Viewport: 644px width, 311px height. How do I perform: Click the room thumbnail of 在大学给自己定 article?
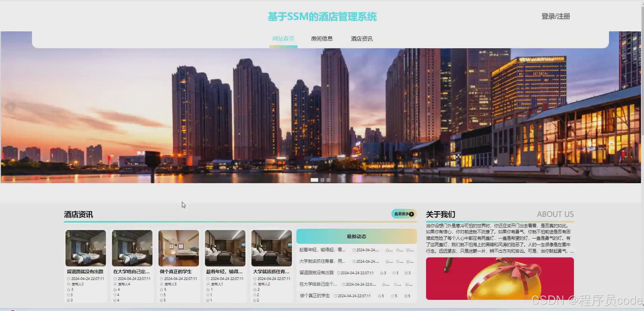[132, 248]
